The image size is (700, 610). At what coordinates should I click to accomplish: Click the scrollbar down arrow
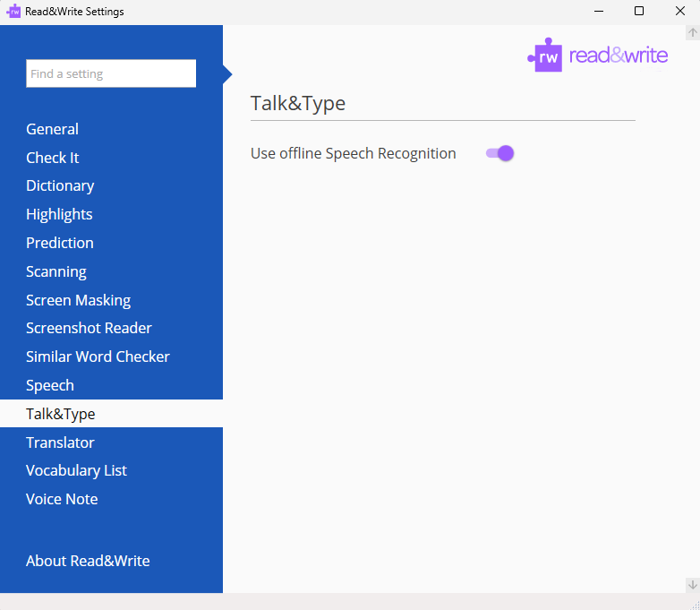click(x=693, y=585)
